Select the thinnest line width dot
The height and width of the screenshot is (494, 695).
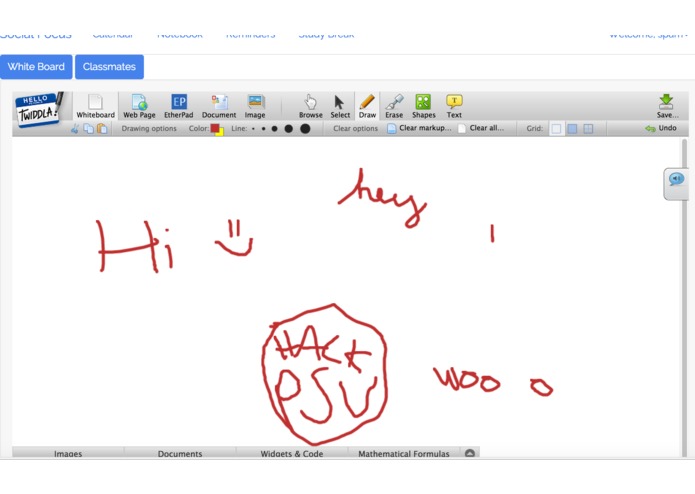coord(253,128)
